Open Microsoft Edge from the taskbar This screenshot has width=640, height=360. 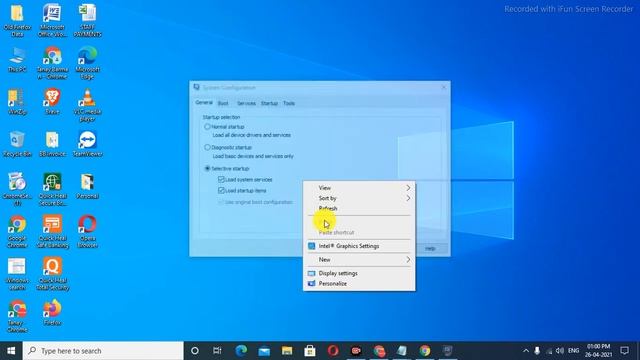coord(241,351)
